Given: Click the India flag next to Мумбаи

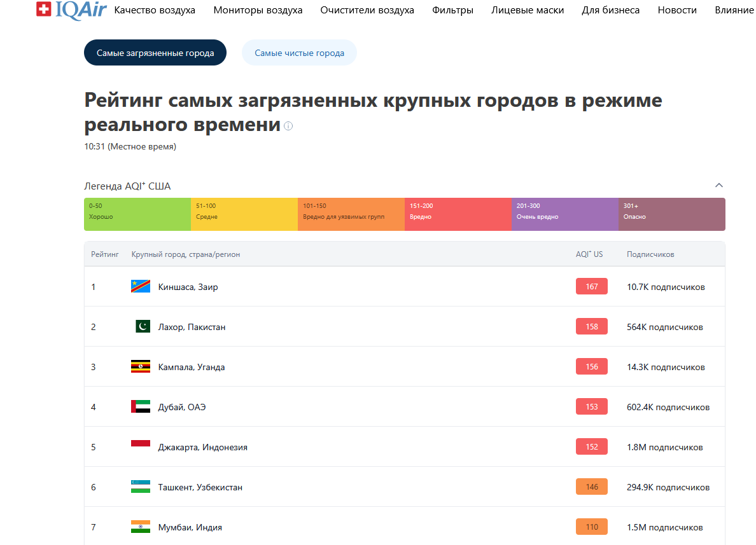Looking at the screenshot, I should (x=140, y=527).
